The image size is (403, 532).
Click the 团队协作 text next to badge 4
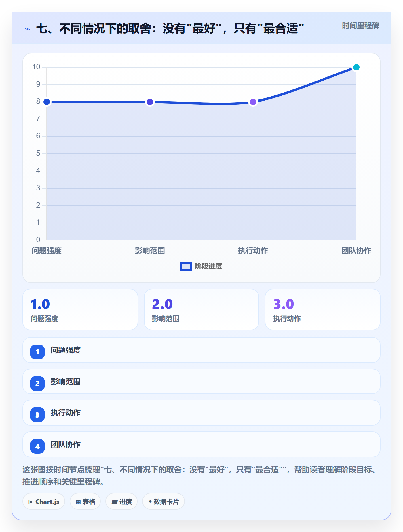[x=66, y=445]
